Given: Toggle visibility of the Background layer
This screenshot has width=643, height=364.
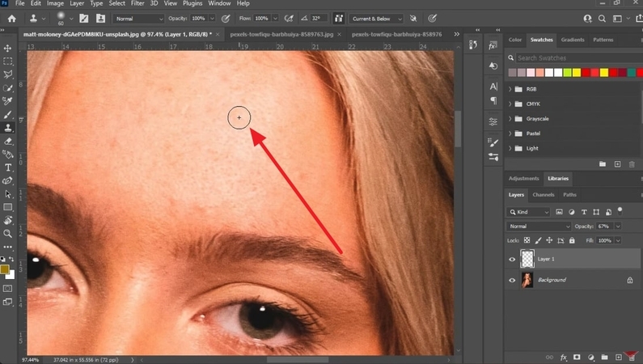Looking at the screenshot, I should 512,280.
